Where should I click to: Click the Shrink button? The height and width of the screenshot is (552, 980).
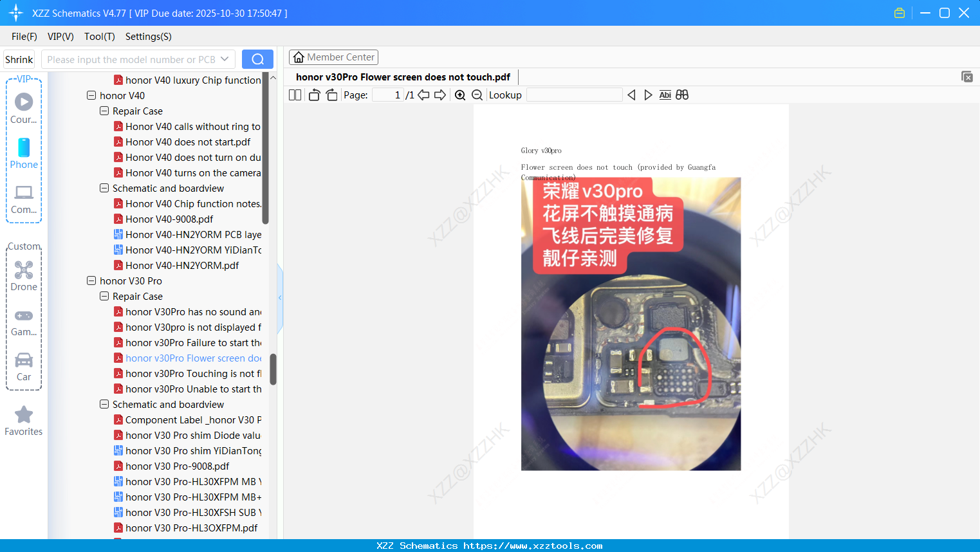tap(19, 59)
